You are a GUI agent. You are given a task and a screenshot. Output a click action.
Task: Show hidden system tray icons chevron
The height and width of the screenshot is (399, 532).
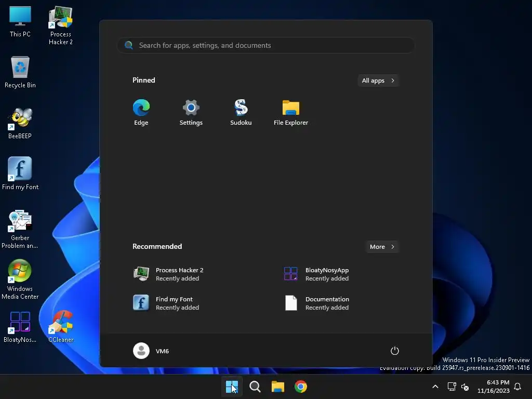(435, 387)
